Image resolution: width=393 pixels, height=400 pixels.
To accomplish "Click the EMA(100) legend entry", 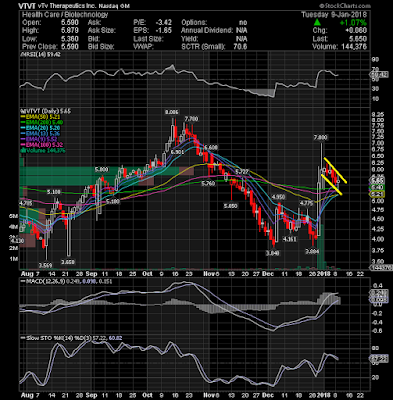I will point(41,145).
